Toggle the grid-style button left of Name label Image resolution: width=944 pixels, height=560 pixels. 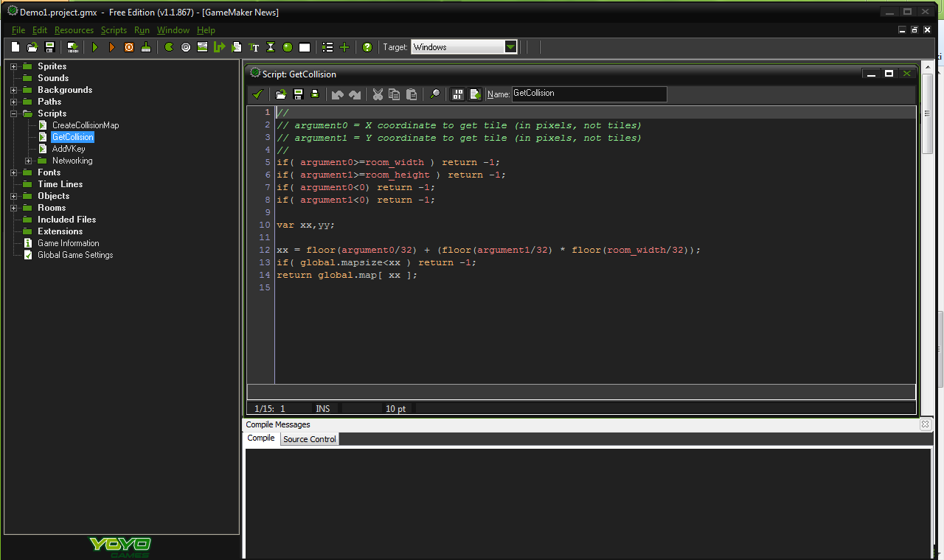point(458,94)
